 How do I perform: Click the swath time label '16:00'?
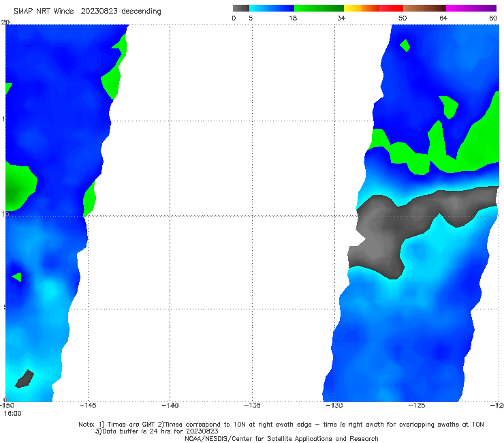12,414
